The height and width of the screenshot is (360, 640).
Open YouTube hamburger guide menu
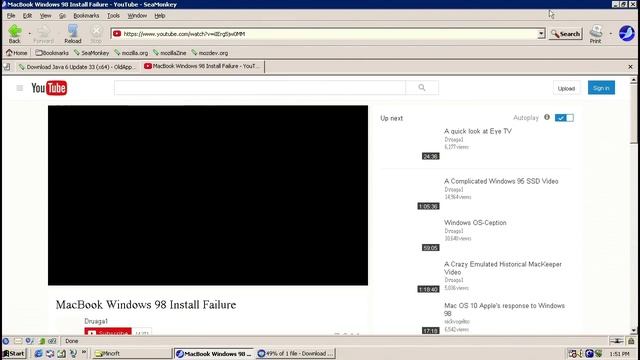[20, 88]
